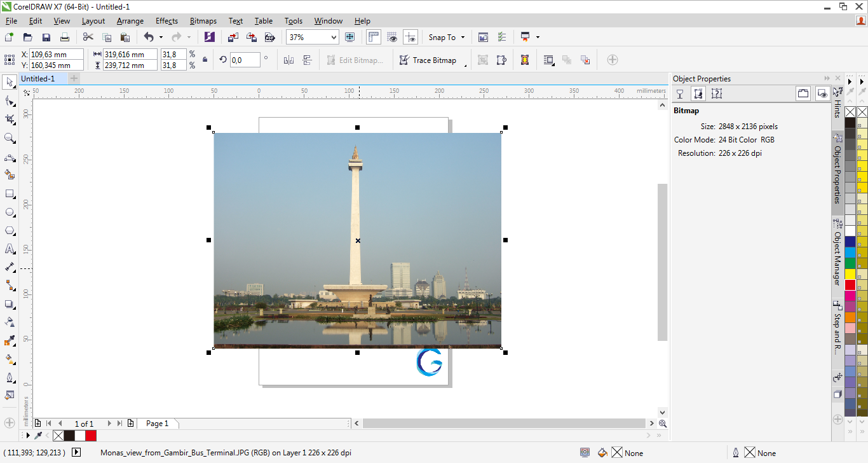Save the document with floppy icon
Viewport: 868px width, 463px height.
click(46, 37)
